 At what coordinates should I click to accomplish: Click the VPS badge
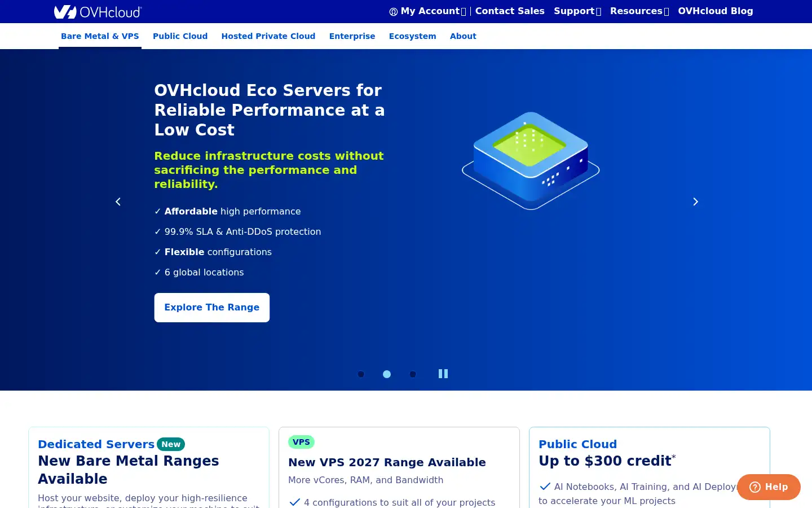301,442
